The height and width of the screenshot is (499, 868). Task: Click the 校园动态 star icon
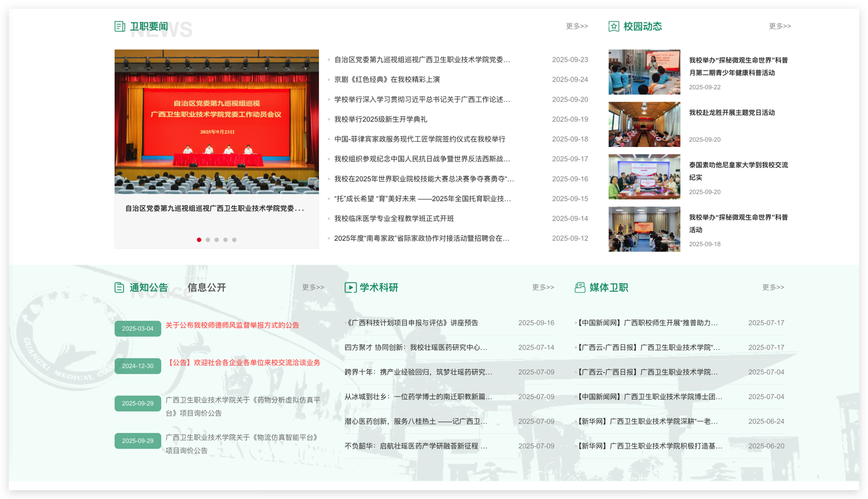tap(614, 27)
